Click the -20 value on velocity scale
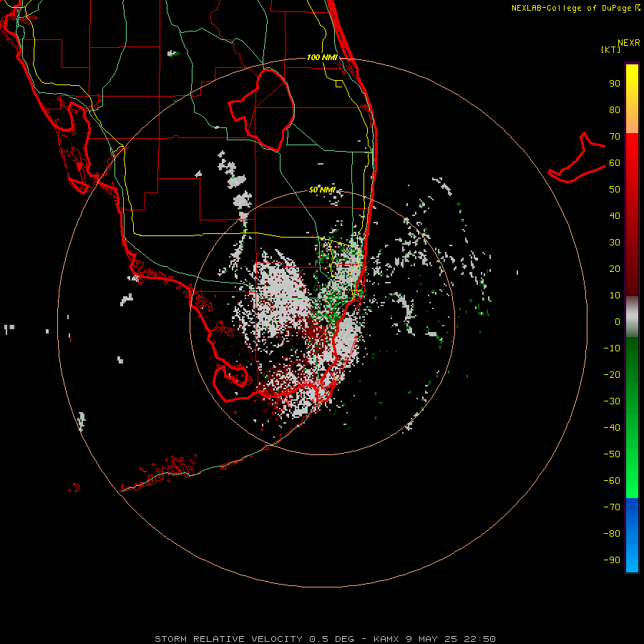This screenshot has height=644, width=644. [x=612, y=375]
